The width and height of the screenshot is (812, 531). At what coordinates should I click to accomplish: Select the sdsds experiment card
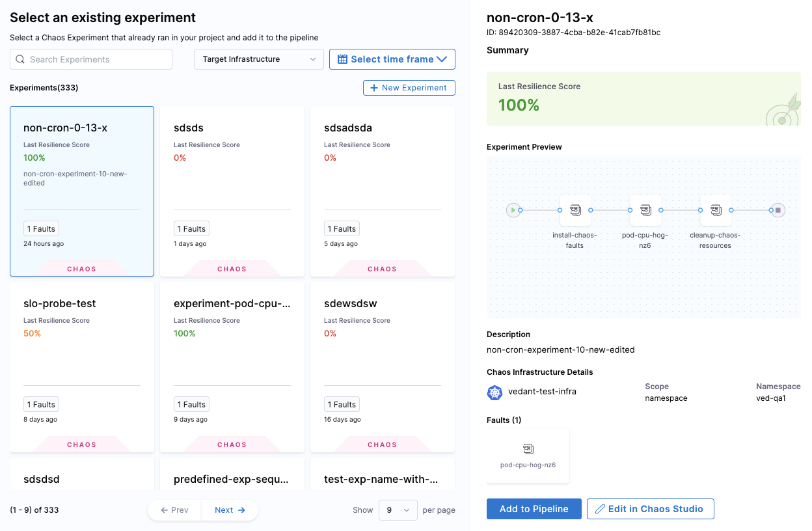(232, 191)
